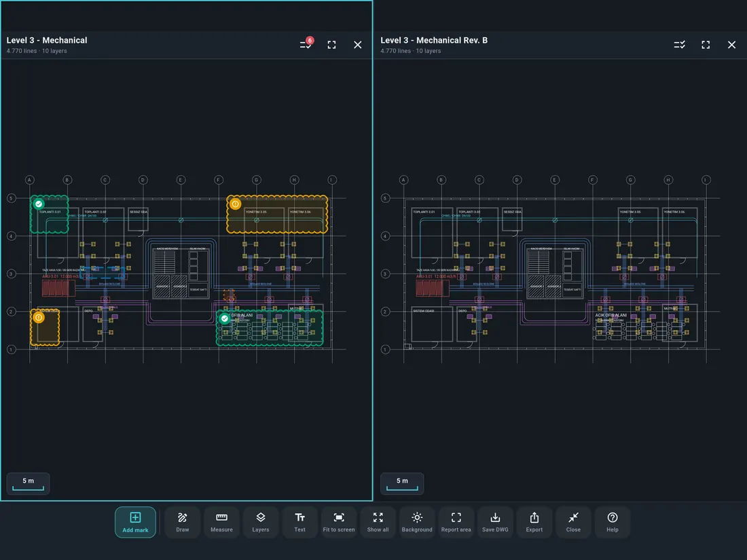Screen dimensions: 747x560
Task: Open the Export option
Action: (x=534, y=523)
